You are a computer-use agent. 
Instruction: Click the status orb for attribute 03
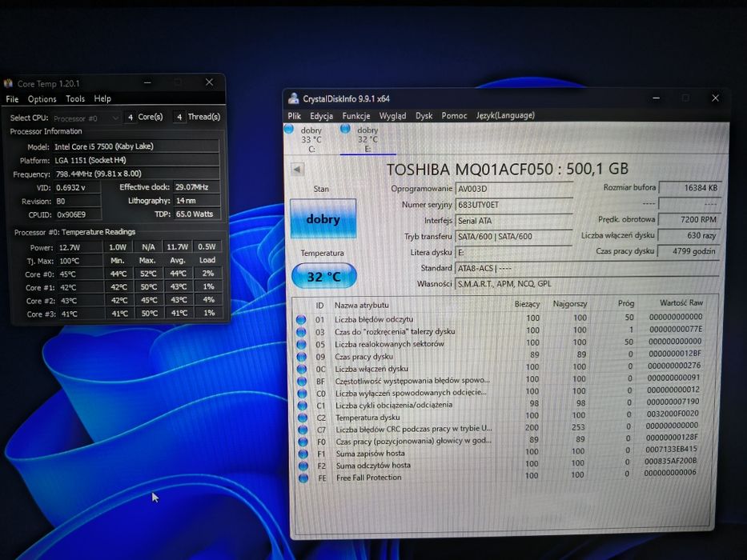coord(301,332)
